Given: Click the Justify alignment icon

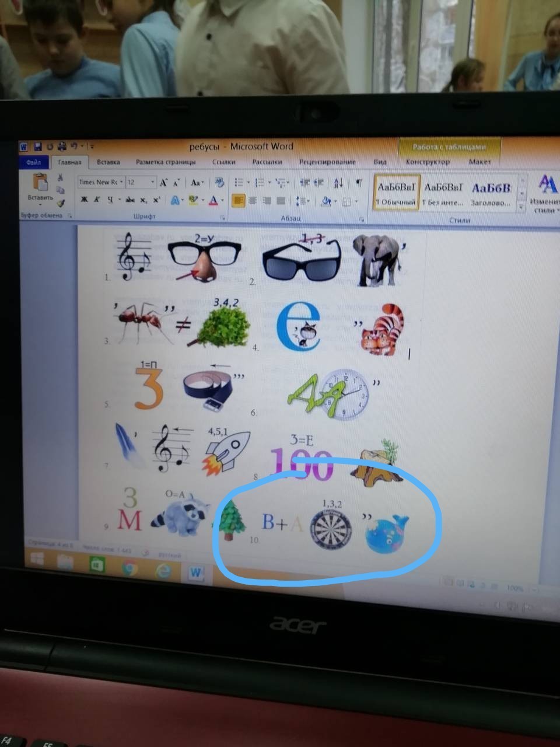Looking at the screenshot, I should coord(281,200).
